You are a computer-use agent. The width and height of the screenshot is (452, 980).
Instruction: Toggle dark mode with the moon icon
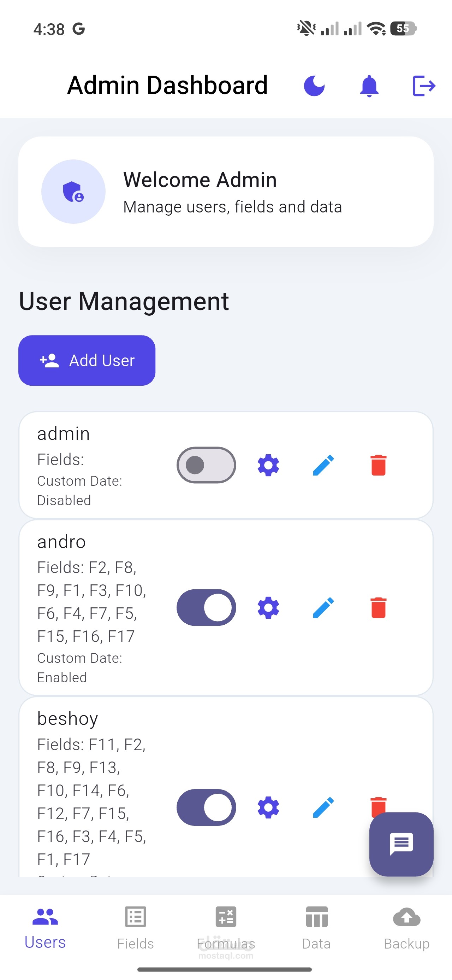click(x=314, y=86)
